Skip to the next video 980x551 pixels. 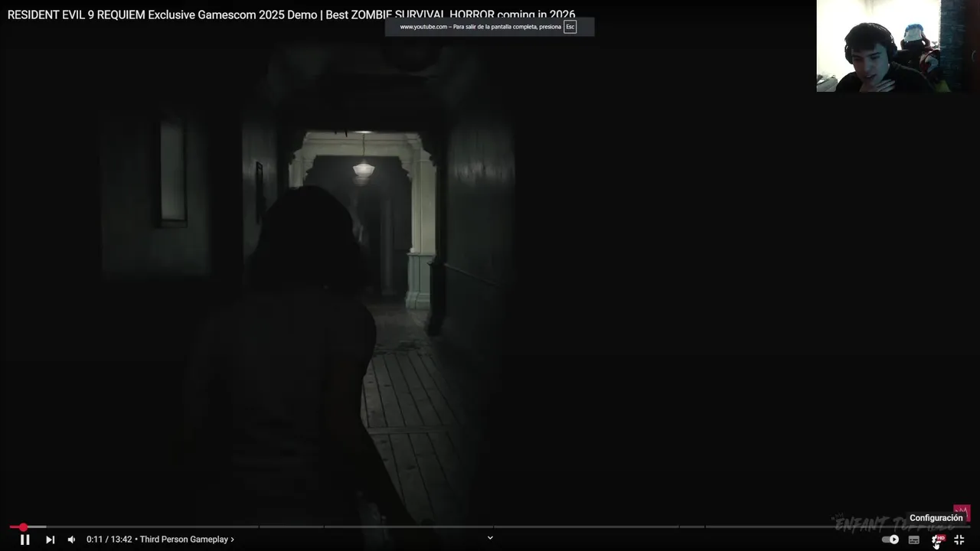click(50, 540)
